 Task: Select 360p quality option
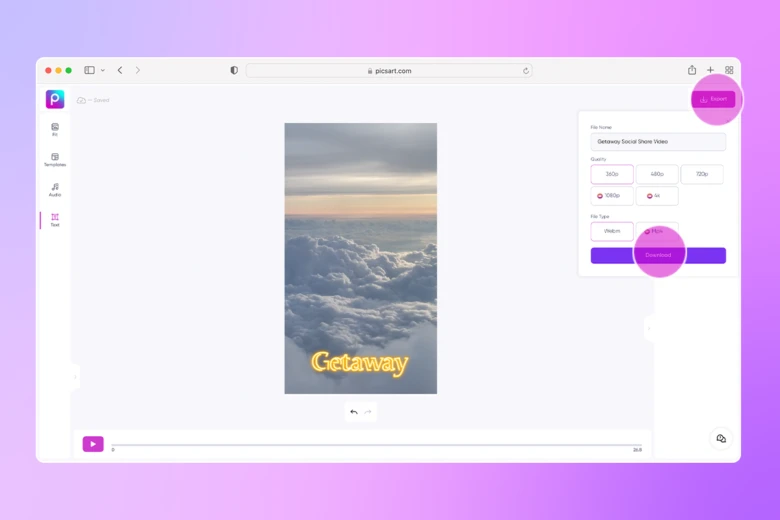612,174
